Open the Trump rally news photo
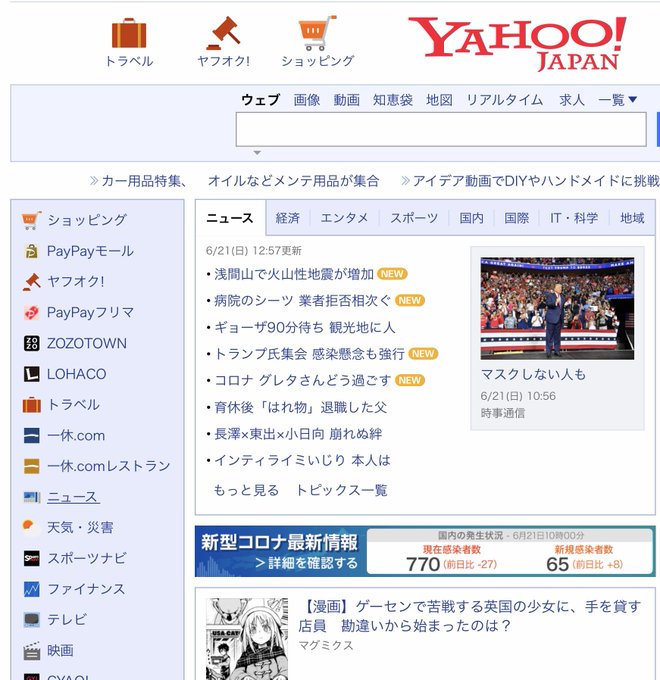660x680 pixels. click(557, 308)
